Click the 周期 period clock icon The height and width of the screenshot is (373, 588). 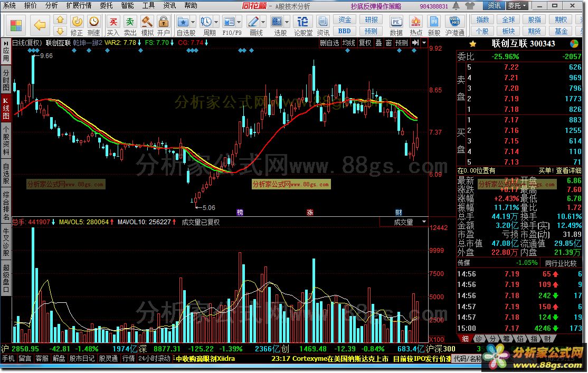pos(206,22)
